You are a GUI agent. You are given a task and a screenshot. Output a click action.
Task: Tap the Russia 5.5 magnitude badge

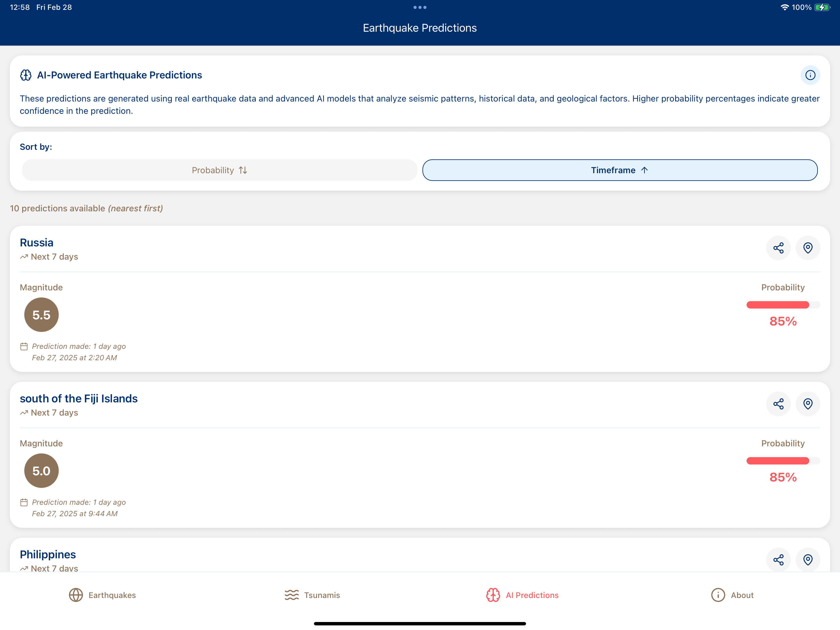[x=42, y=315]
